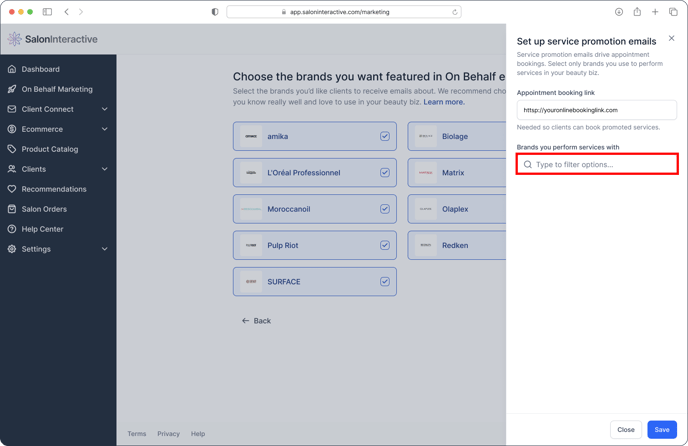Uncheck the SURFACE checkbox

click(385, 281)
